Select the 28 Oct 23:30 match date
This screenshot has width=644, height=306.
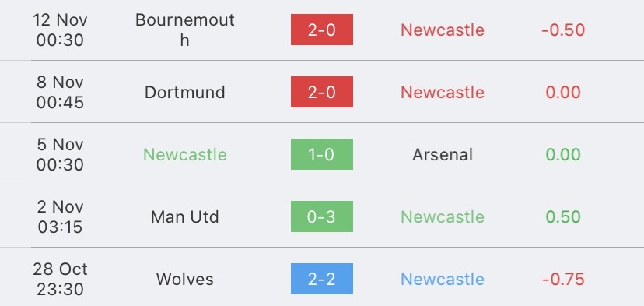point(60,279)
